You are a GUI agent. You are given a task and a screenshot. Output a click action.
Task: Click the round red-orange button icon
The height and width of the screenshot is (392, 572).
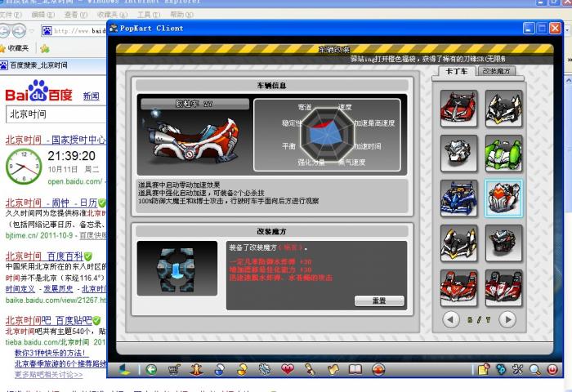(x=378, y=370)
